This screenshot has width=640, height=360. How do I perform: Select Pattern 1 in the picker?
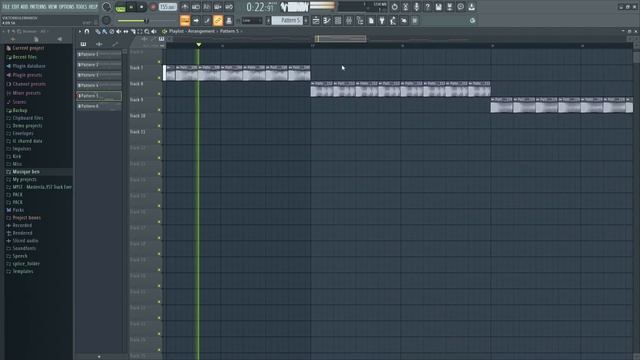pyautogui.click(x=99, y=54)
